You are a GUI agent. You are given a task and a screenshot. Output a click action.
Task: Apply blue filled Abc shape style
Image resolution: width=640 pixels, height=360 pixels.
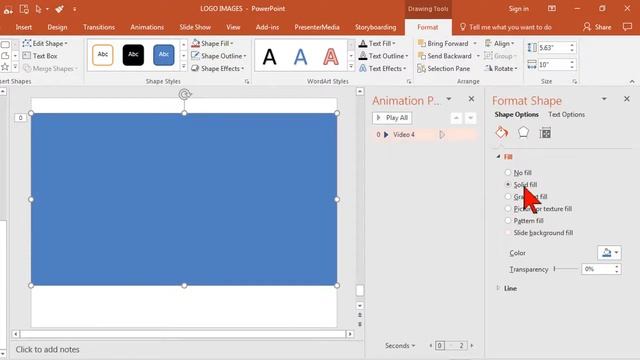(164, 55)
